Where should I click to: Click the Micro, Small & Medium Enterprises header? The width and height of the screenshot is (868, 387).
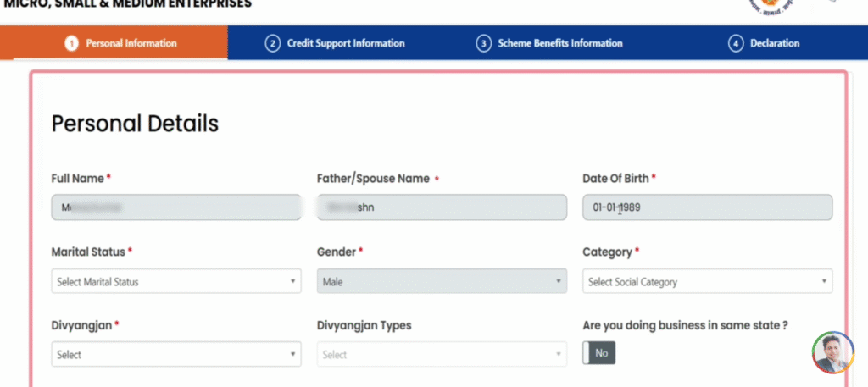pos(127,5)
